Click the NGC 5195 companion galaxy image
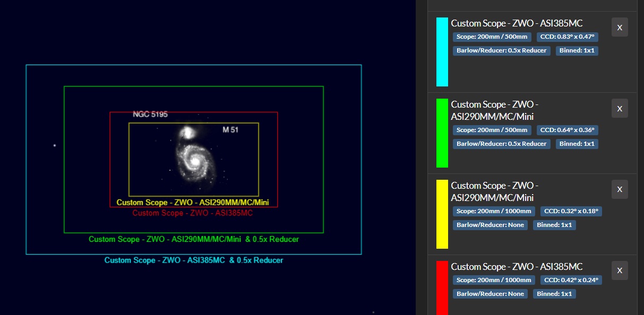Viewport: 644px width, 315px height. [x=186, y=132]
